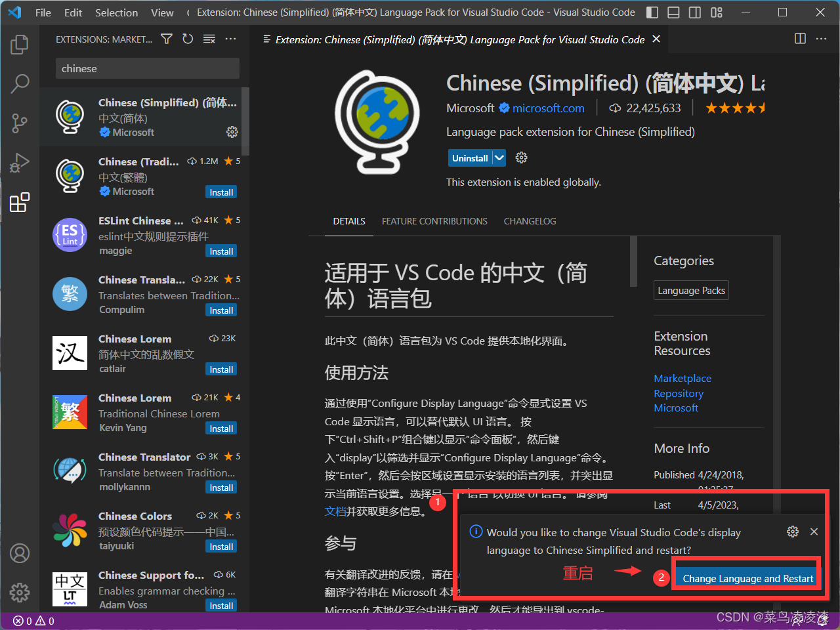Close the extension editor tab
The width and height of the screenshot is (840, 630).
pyautogui.click(x=656, y=39)
